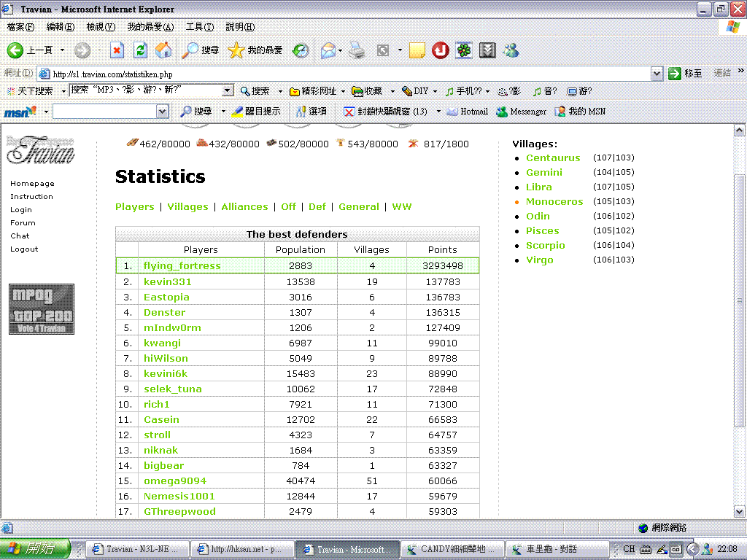
Task: Switch to the Players statistics tab
Action: click(x=135, y=206)
